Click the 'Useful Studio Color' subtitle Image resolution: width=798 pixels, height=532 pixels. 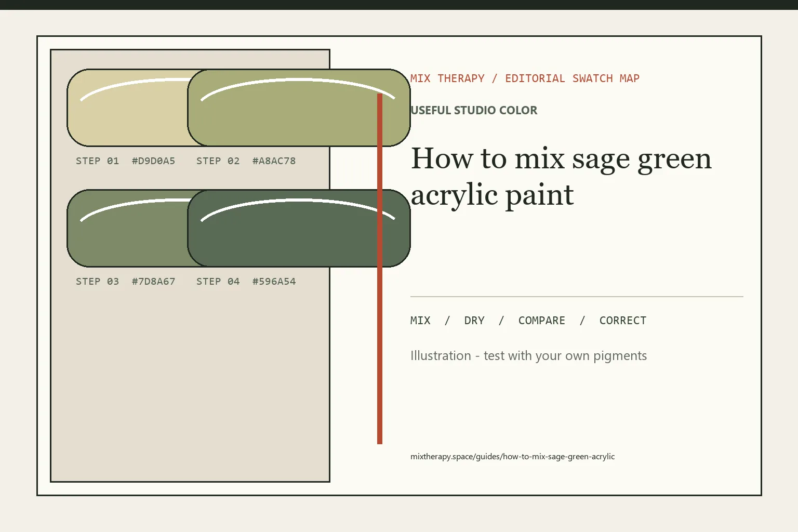474,110
